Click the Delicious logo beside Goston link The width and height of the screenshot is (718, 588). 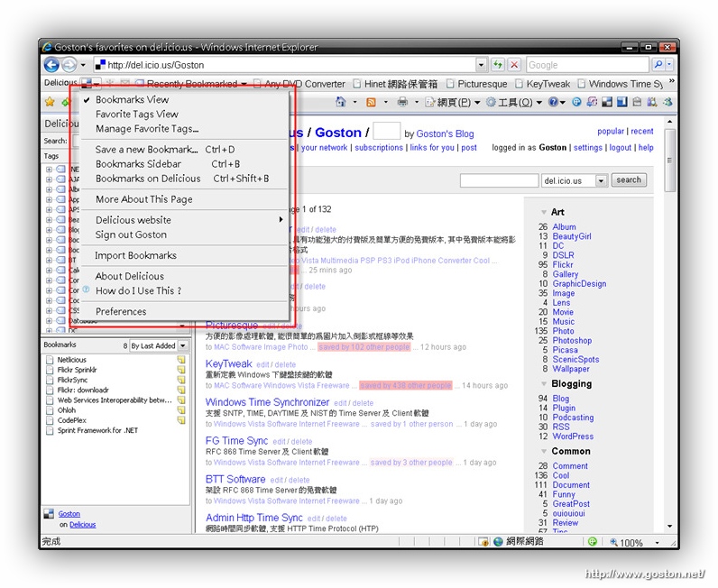tap(49, 514)
